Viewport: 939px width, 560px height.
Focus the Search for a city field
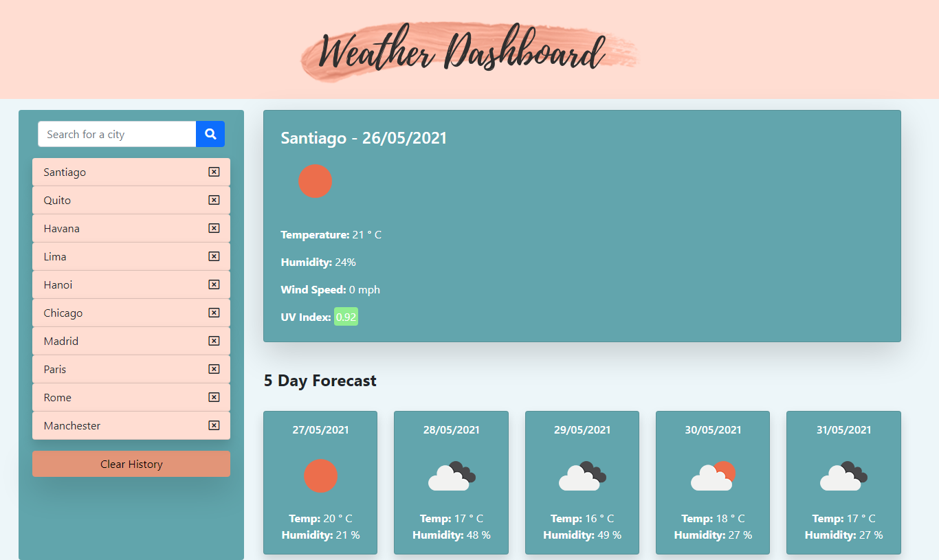117,134
